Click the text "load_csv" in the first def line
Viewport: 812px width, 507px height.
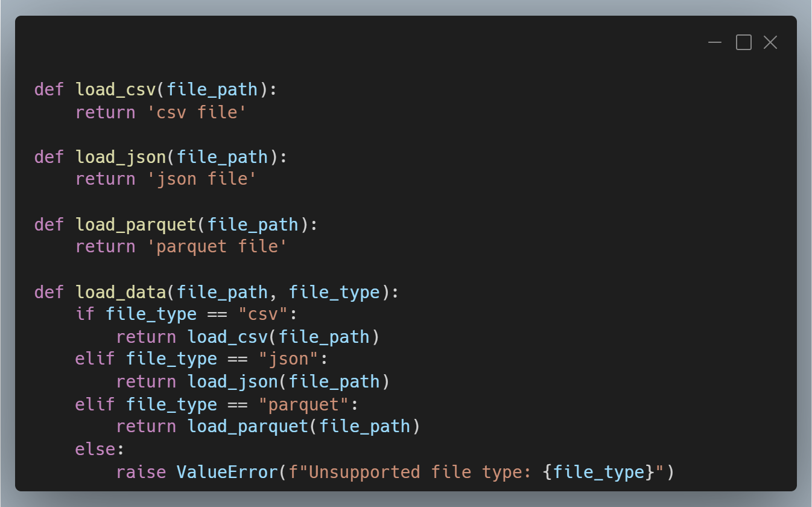click(116, 90)
